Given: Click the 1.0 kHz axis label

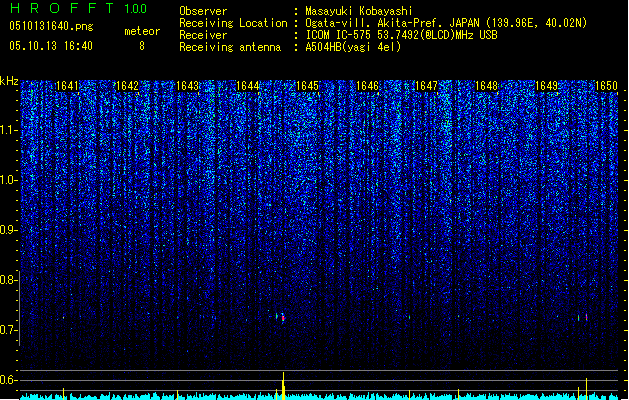Looking at the screenshot, I should [9, 180].
